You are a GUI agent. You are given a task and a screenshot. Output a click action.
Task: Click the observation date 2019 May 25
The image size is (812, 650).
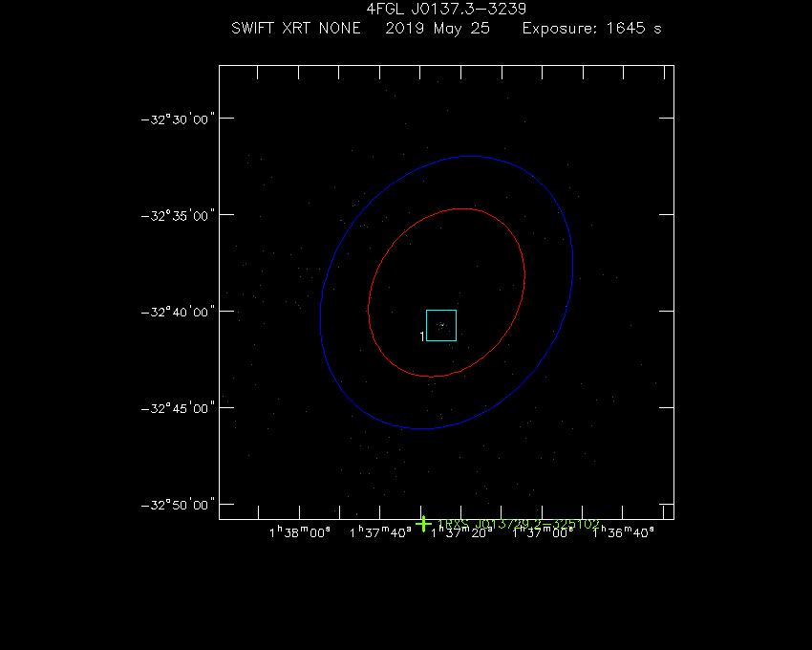coord(438,29)
